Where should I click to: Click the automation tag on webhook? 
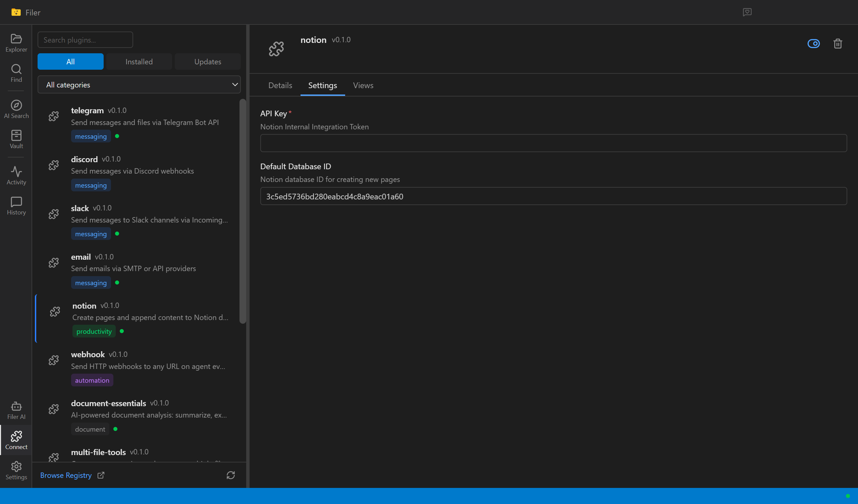(x=92, y=381)
